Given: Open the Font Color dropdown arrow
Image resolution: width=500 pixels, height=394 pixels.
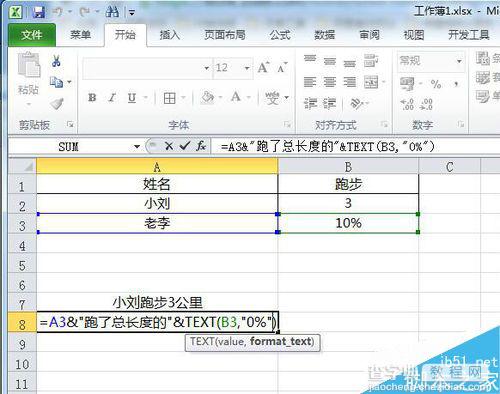Looking at the screenshot, I should click(x=249, y=98).
